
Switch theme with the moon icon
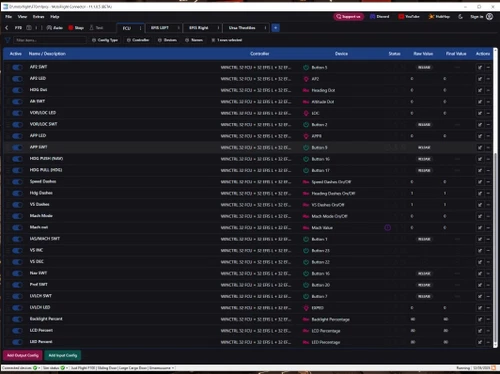pyautogui.click(x=460, y=16)
